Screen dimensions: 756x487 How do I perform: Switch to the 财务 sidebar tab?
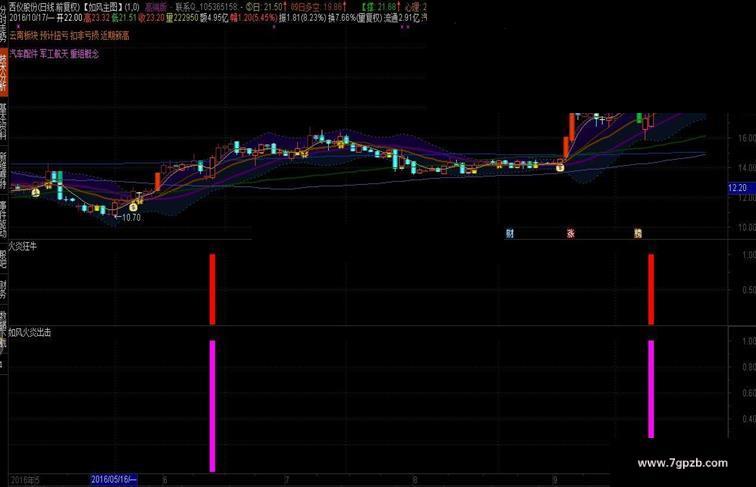[x=3, y=287]
